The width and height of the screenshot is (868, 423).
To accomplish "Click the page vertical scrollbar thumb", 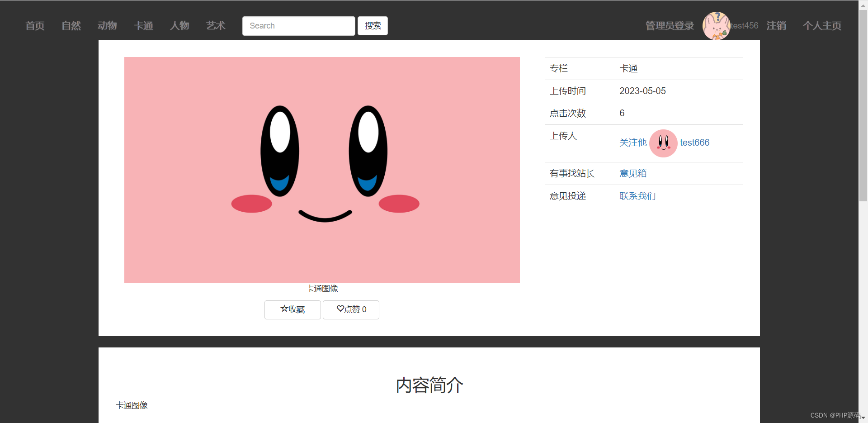I will (x=863, y=105).
